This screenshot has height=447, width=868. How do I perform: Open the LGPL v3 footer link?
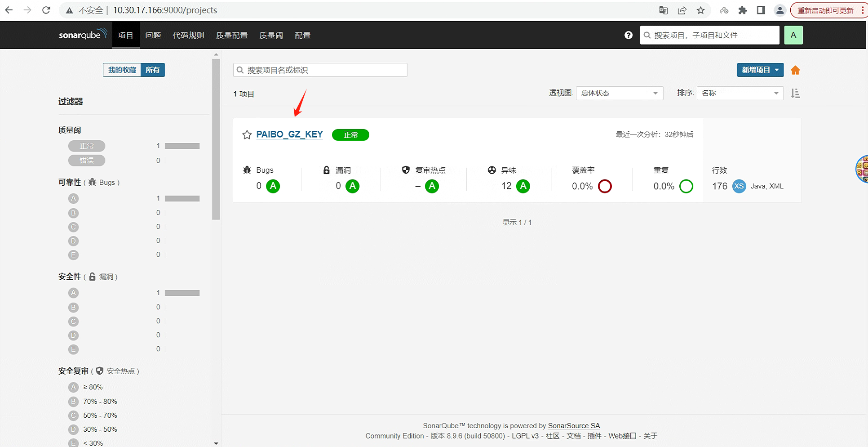[525, 436]
